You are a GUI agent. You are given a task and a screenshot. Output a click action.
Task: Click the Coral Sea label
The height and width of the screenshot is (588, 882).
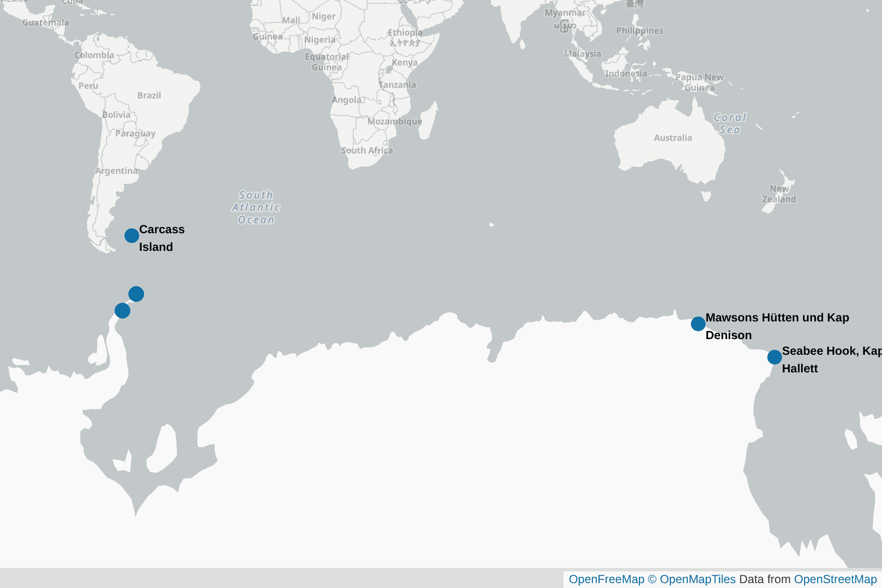coord(730,123)
